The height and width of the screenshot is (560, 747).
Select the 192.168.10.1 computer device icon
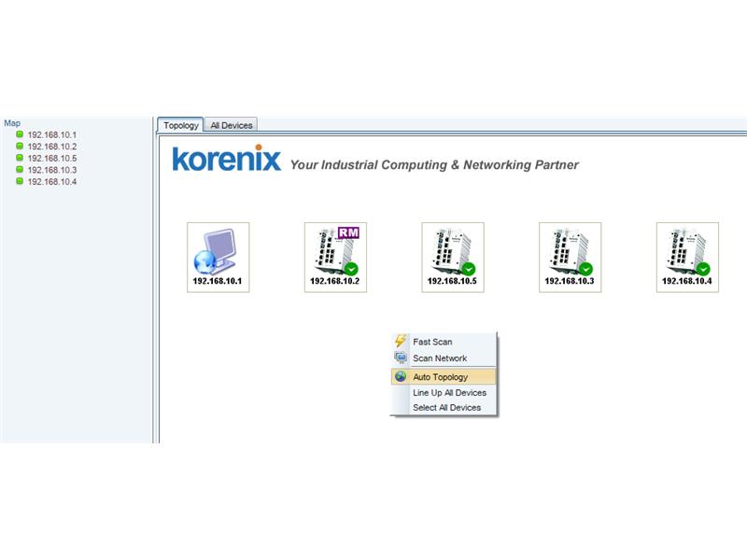coord(218,258)
